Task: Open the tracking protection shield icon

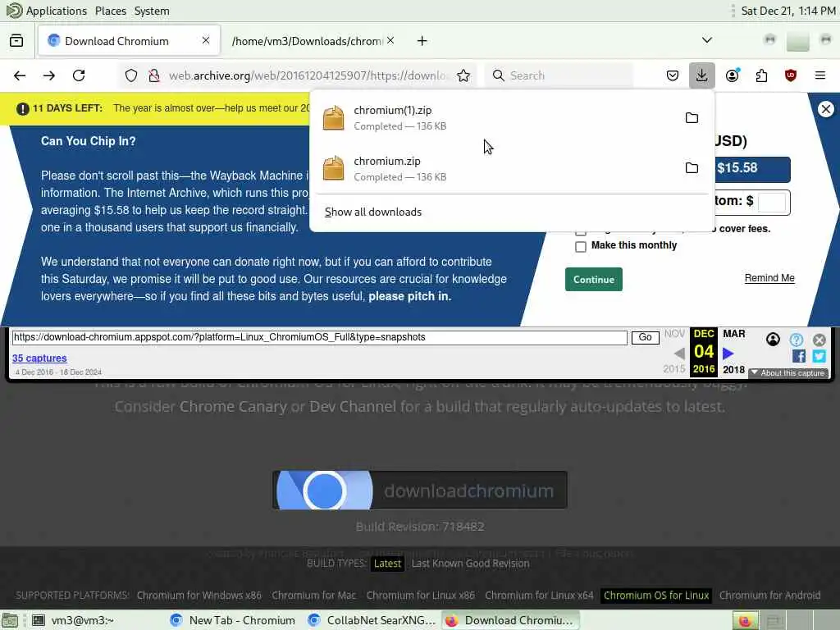Action: 131,75
